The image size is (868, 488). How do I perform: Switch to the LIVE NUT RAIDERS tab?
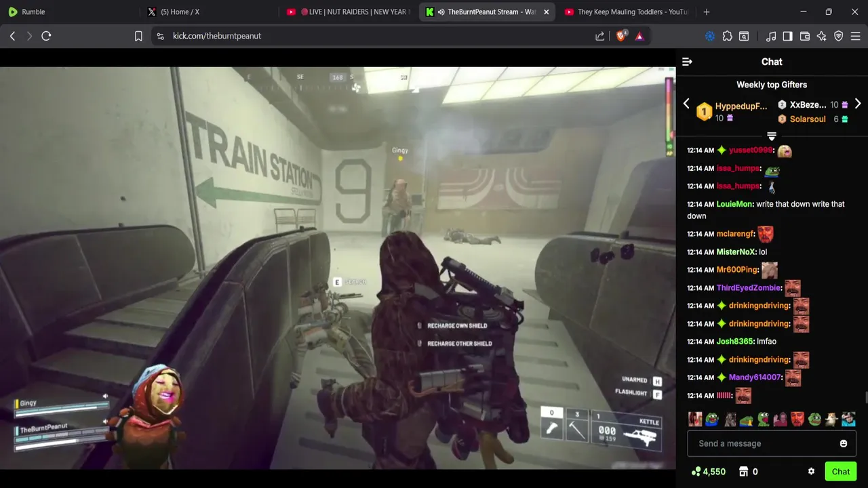348,12
